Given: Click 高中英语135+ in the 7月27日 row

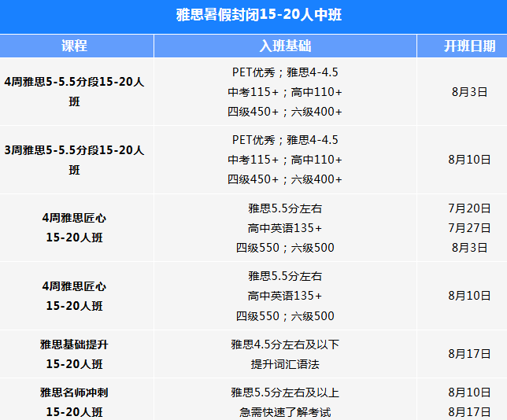Looking at the screenshot, I should click(x=285, y=228).
